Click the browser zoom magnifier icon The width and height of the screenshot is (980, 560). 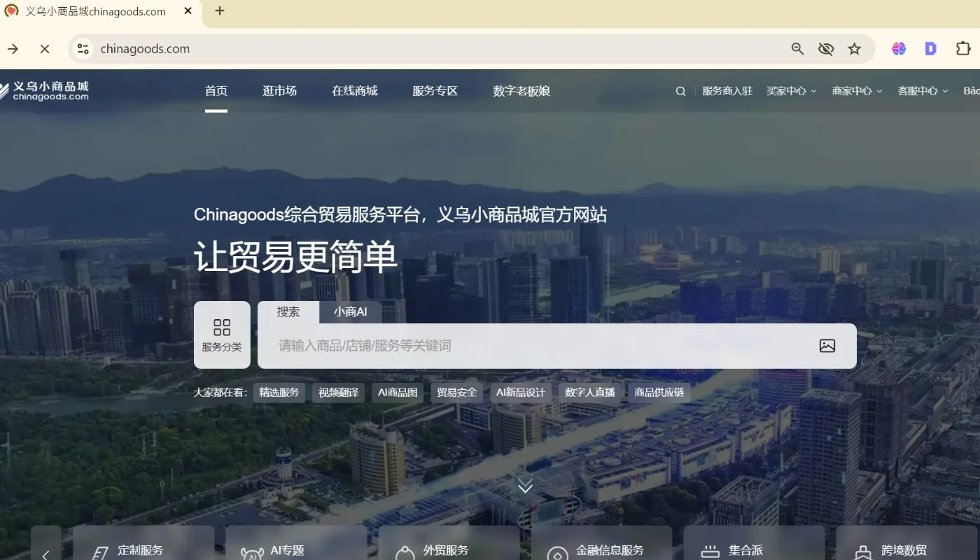click(797, 48)
